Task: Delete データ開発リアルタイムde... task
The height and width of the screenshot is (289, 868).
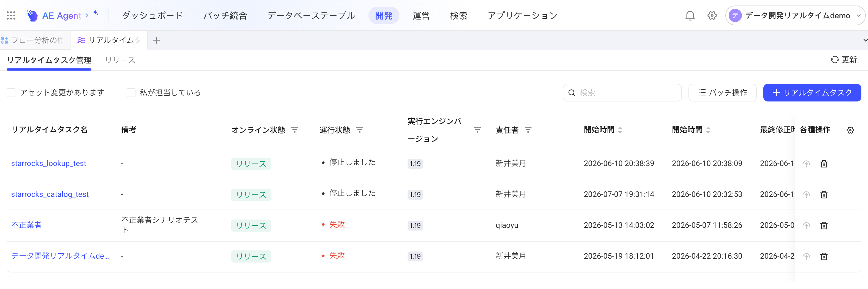Action: tap(823, 256)
